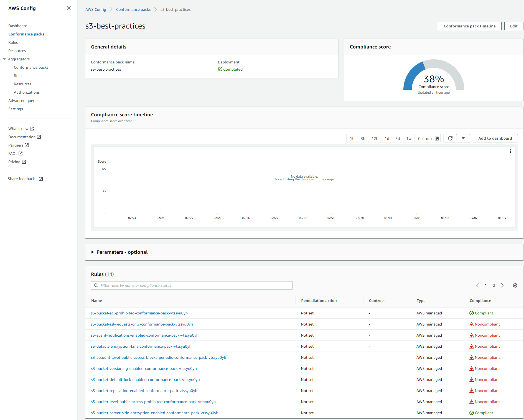Click the Conformance pack timeline button
This screenshot has width=524, height=420.
point(469,26)
